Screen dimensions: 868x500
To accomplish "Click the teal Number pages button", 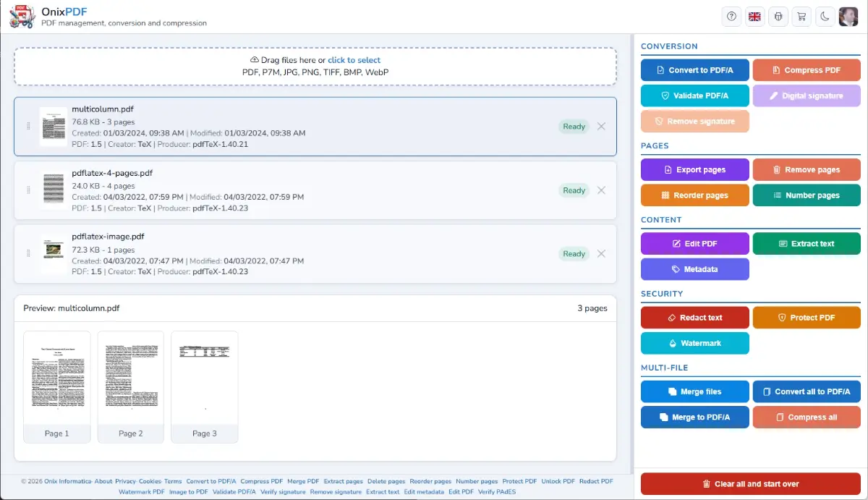I will [807, 195].
